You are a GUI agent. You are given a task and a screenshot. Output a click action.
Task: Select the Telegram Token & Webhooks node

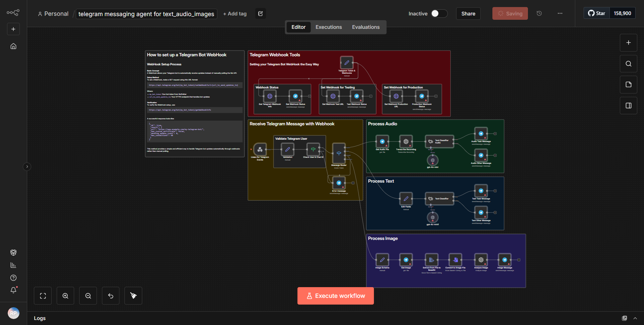point(347,63)
